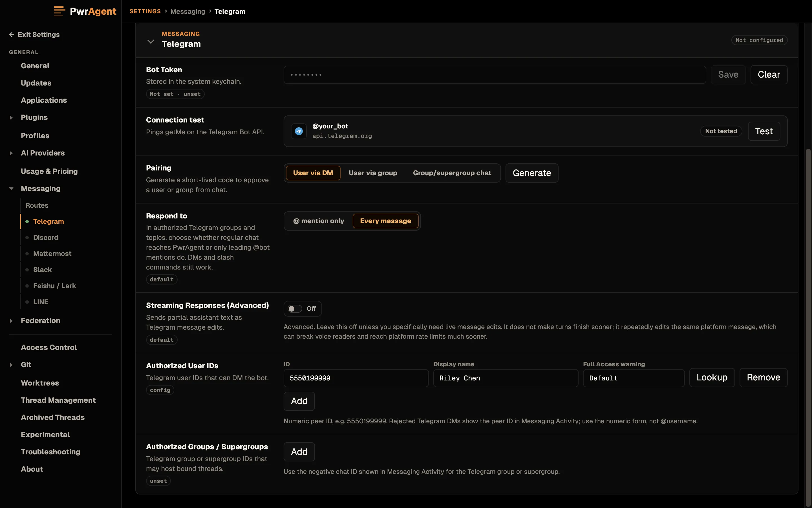Viewport: 812px width, 508px height.
Task: Select the User via group pairing option
Action: [x=373, y=173]
